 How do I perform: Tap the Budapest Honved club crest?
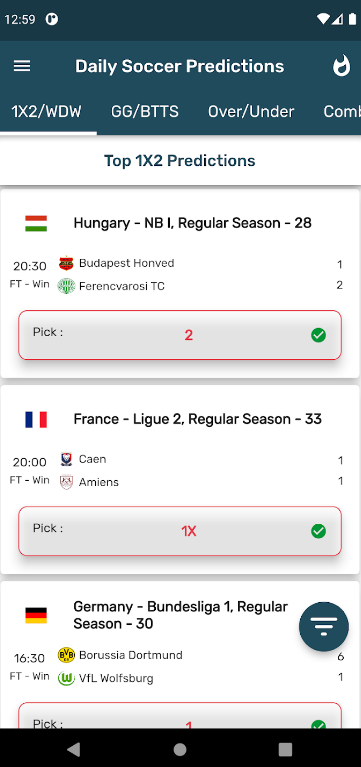[x=66, y=264]
